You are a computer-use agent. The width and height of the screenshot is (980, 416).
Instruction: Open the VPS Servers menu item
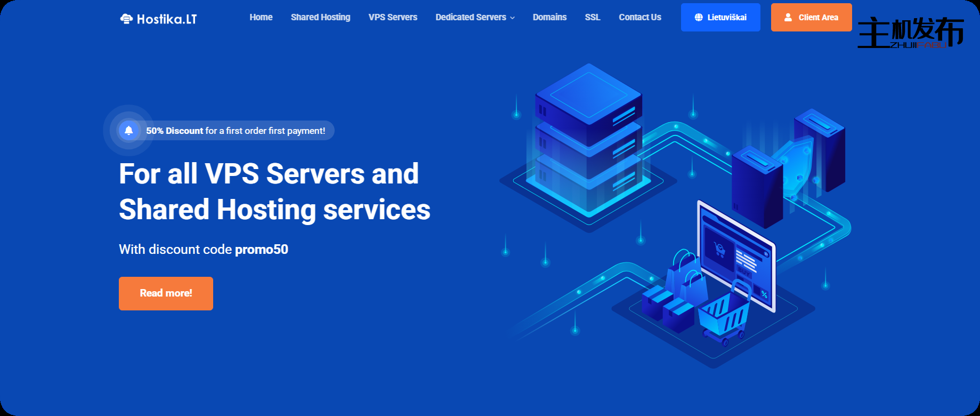tap(393, 18)
